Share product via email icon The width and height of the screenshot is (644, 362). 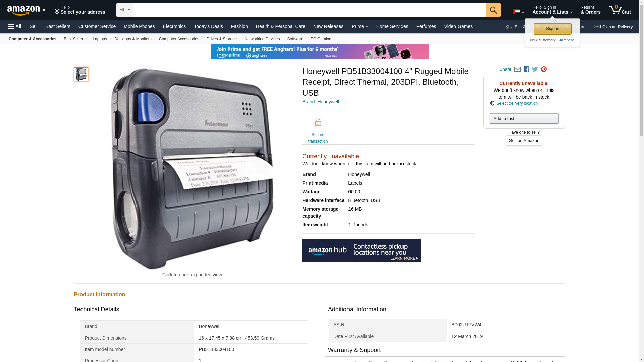pos(517,69)
